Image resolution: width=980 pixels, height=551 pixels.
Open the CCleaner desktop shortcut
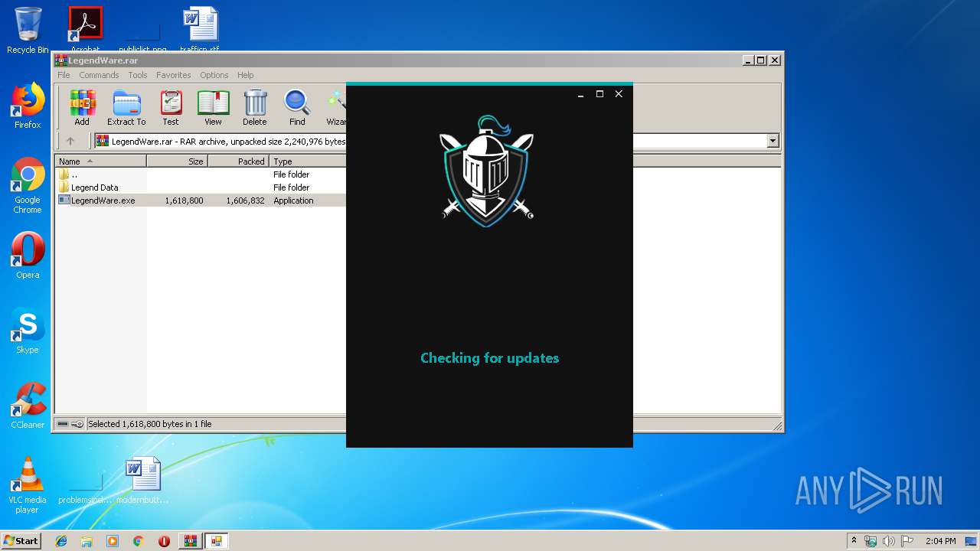28,406
